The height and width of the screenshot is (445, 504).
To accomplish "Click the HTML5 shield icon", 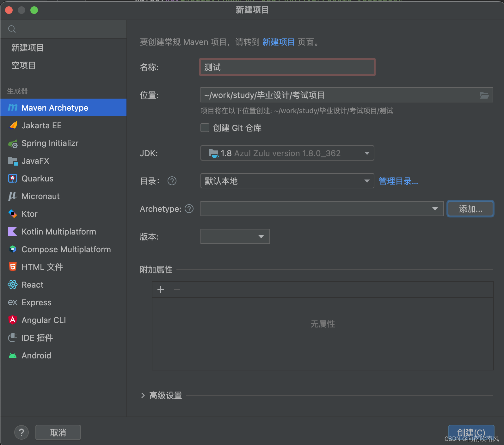I will click(13, 267).
